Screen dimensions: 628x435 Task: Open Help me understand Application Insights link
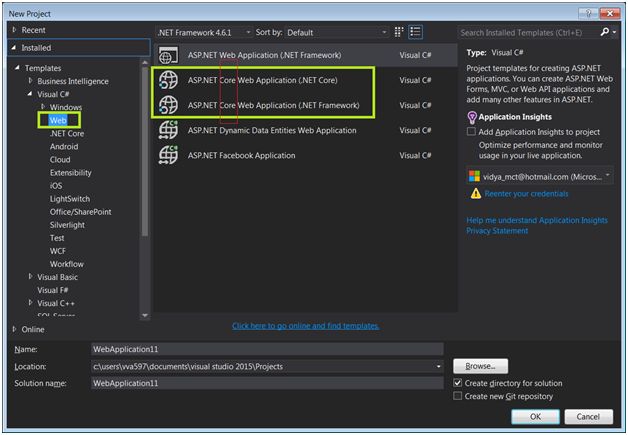[537, 220]
